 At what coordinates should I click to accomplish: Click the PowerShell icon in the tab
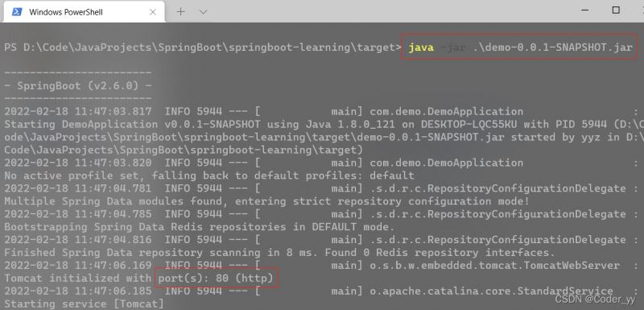tap(17, 12)
